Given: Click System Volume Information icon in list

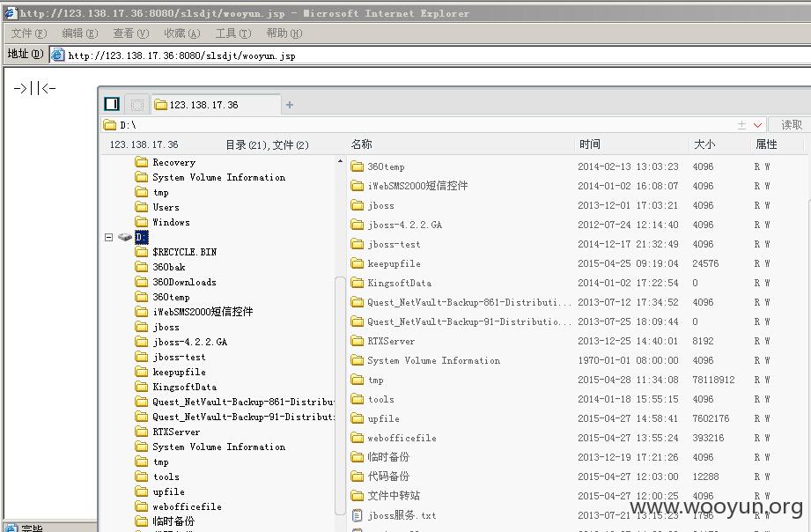Looking at the screenshot, I should pyautogui.click(x=357, y=360).
